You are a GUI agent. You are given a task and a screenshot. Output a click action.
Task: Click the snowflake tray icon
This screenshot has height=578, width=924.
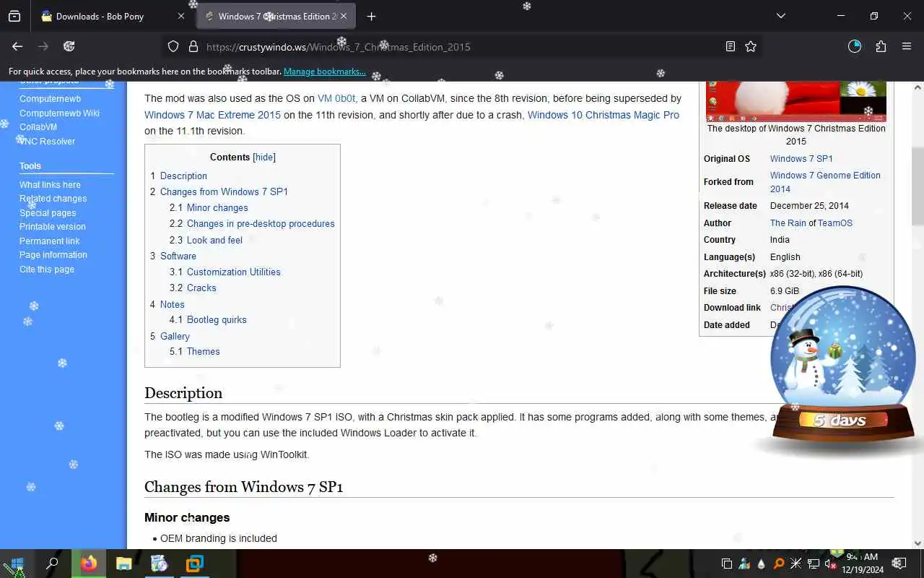tap(796, 564)
